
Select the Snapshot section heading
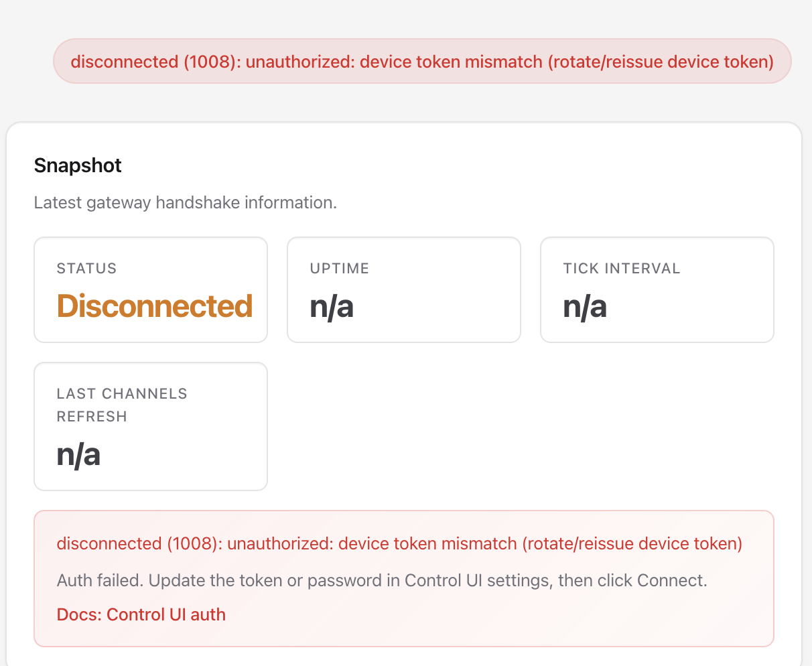tap(78, 165)
